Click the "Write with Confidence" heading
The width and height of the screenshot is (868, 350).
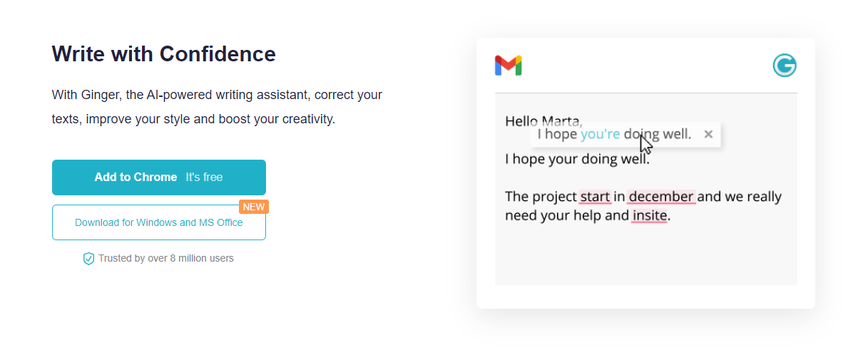point(163,53)
